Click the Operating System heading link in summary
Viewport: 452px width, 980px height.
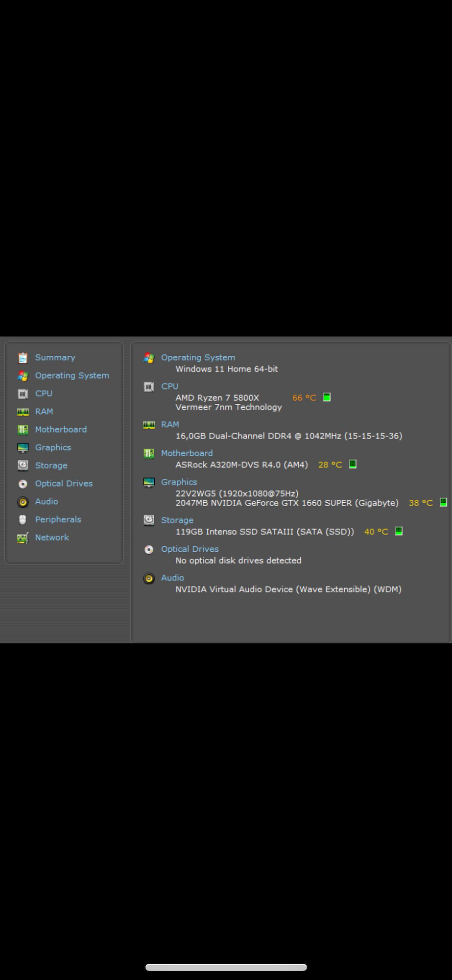pos(198,358)
